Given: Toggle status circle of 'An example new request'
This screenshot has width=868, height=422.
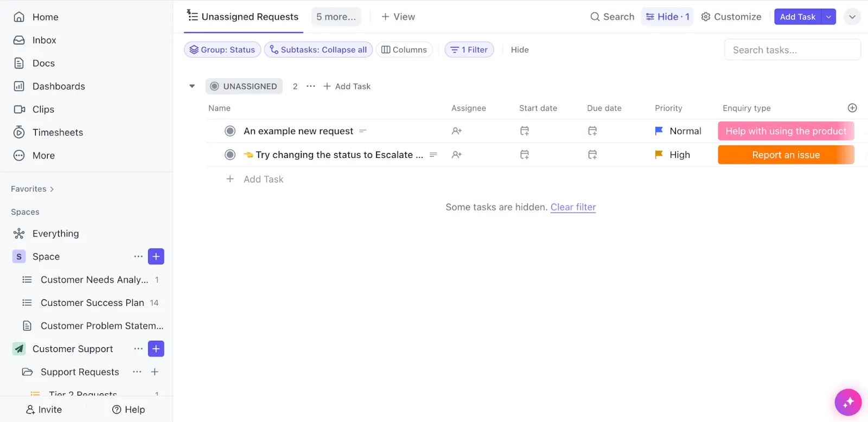Looking at the screenshot, I should point(230,131).
